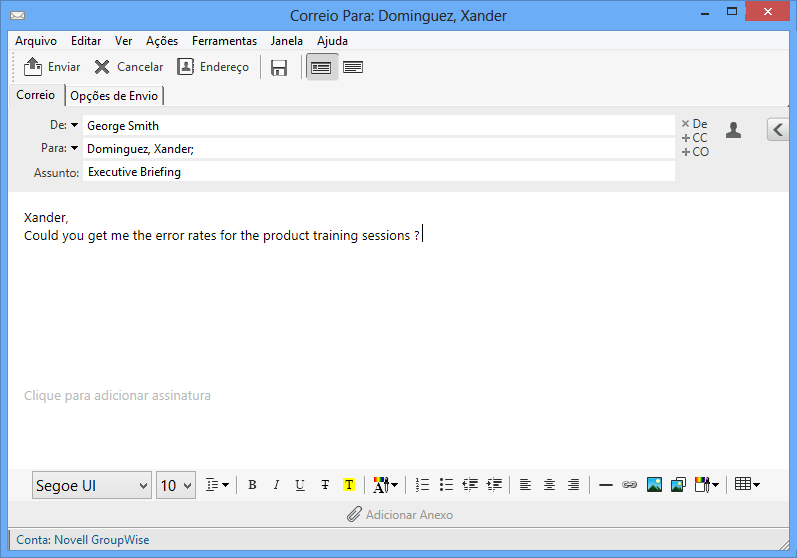Viewport: 797px width, 558px height.
Task: Send the message with Enviar
Action: (x=52, y=67)
